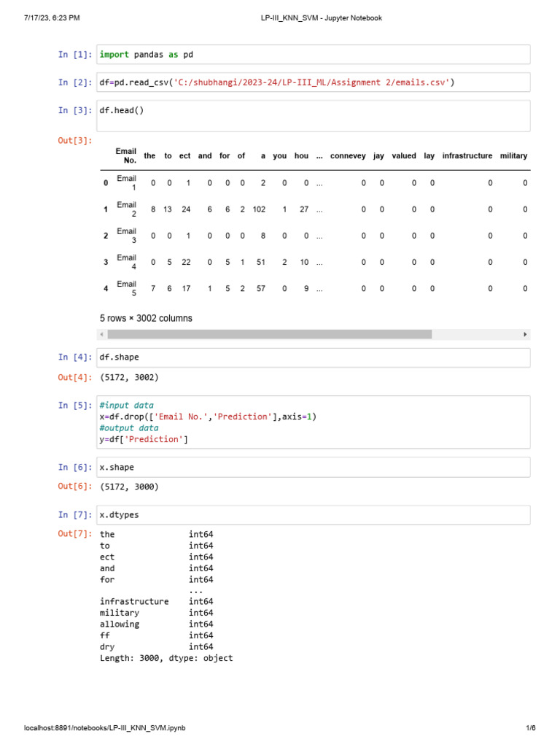Viewport: 560px width, 747px height.
Task: Click the pd.read_csv code cell
Action: (x=314, y=82)
